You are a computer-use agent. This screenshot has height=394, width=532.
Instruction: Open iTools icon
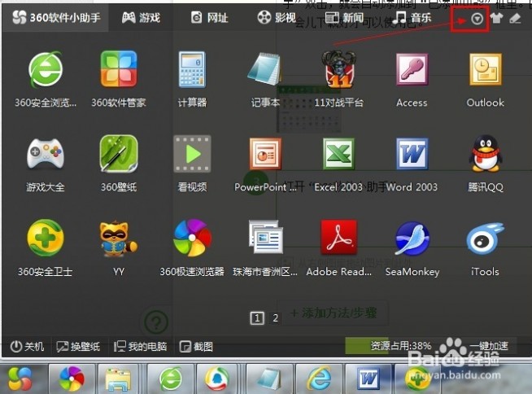(x=485, y=239)
